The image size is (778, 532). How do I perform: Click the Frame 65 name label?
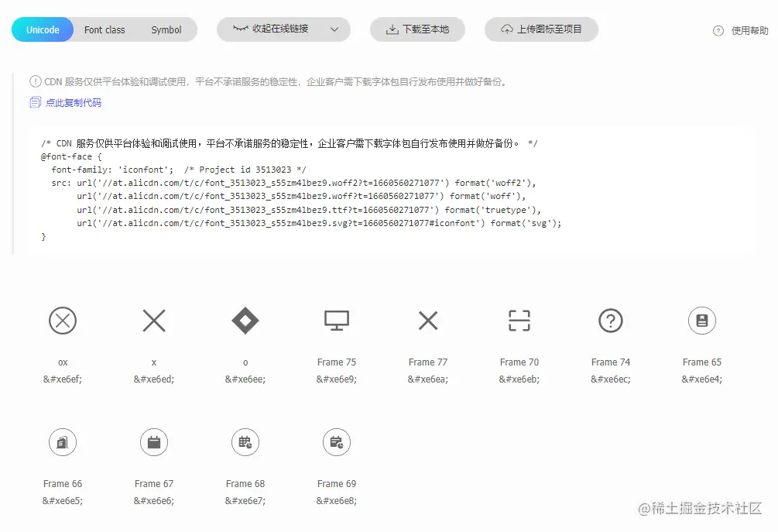(702, 362)
